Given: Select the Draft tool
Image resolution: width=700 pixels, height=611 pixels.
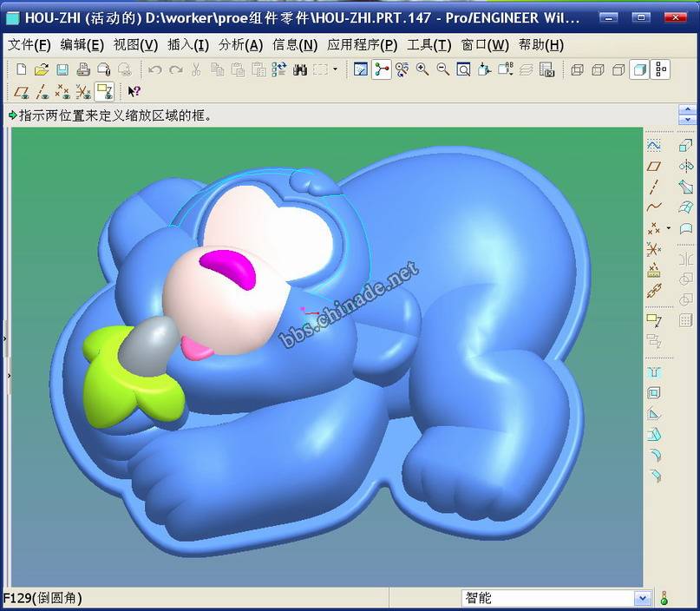Looking at the screenshot, I should pyautogui.click(x=653, y=434).
